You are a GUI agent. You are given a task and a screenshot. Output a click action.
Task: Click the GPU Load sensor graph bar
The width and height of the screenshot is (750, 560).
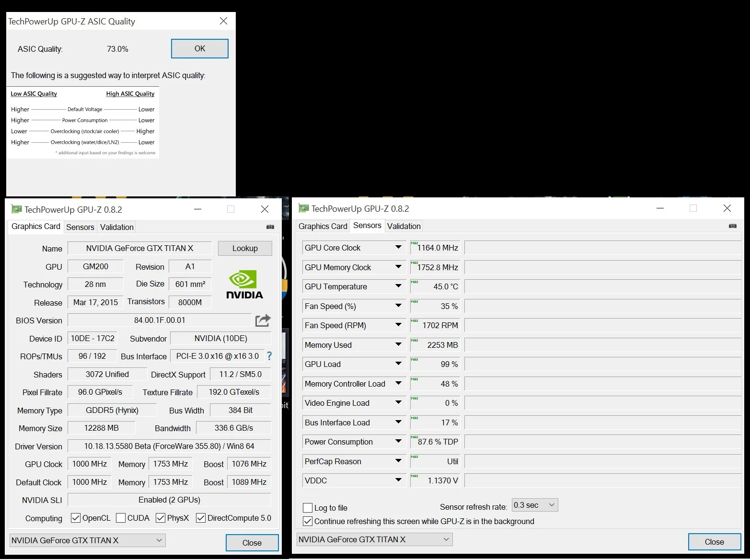point(603,364)
